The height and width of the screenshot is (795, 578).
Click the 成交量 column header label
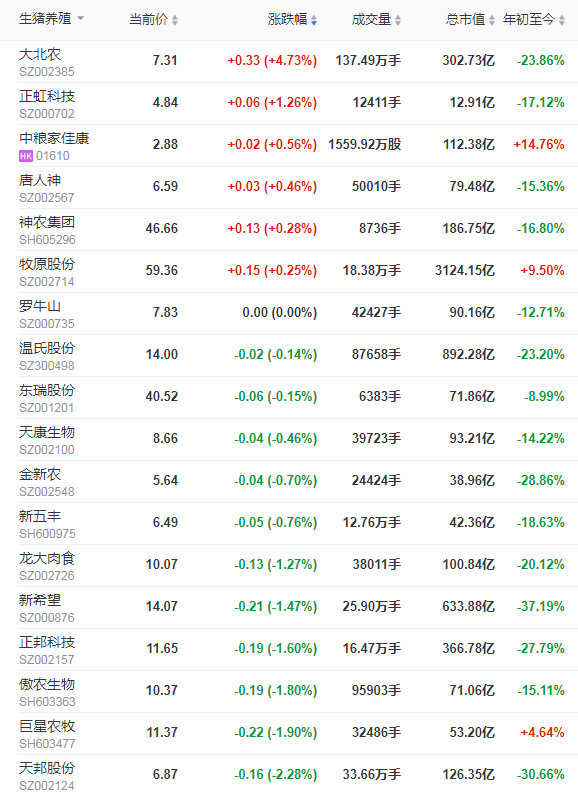click(371, 20)
